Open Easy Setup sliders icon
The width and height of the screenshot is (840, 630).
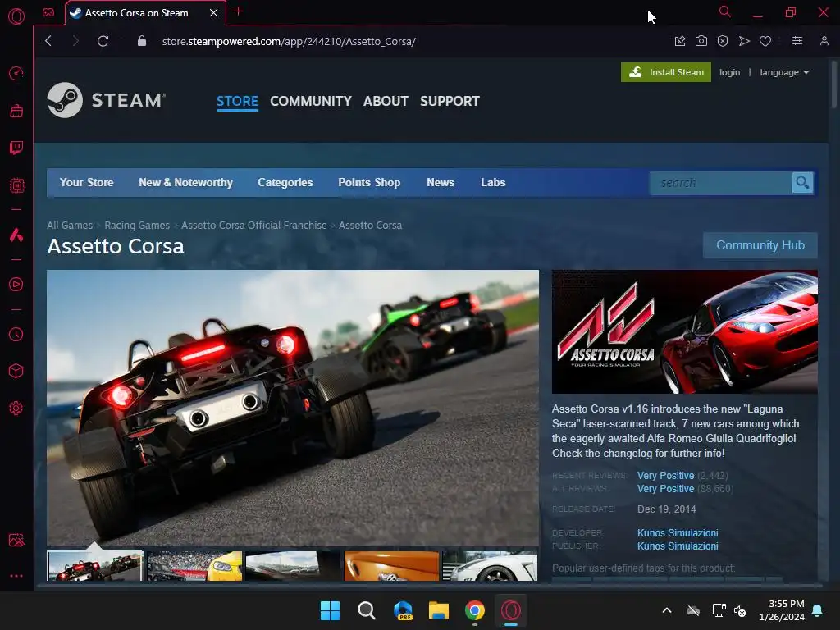797,41
